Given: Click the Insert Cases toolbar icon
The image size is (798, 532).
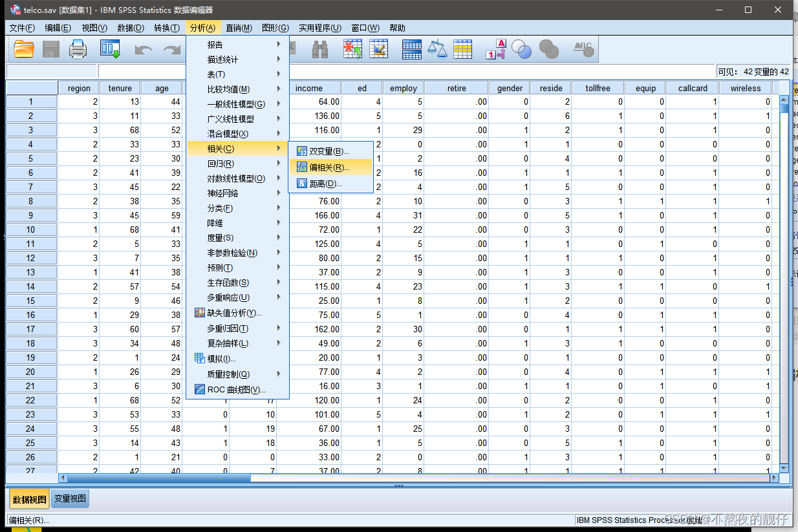Looking at the screenshot, I should click(352, 49).
